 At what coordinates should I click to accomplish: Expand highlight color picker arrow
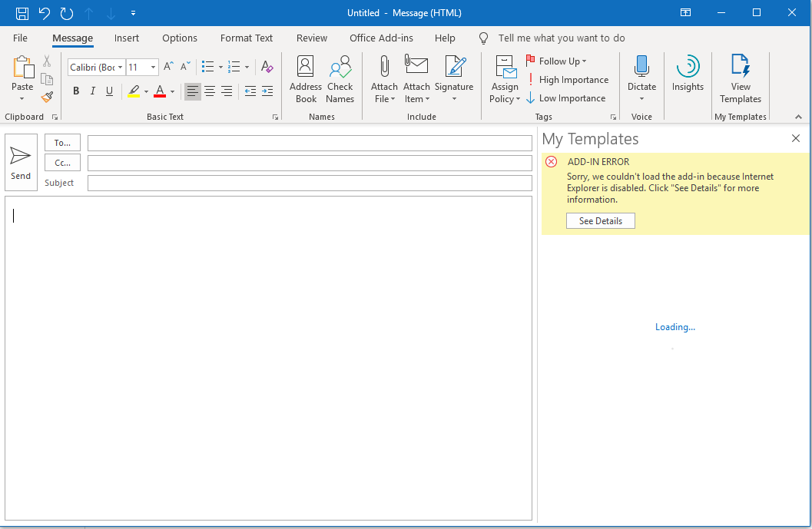pos(146,91)
